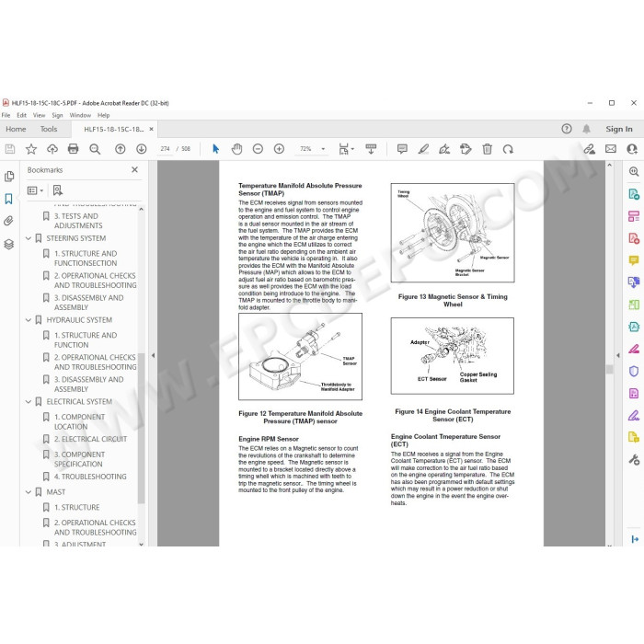
Task: Open the Window menu
Action: click(x=80, y=115)
